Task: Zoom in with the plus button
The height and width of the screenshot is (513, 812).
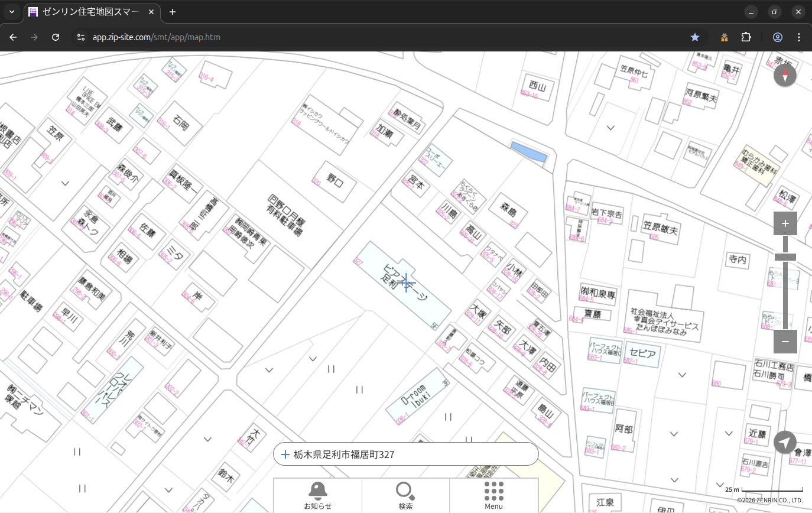Action: tap(785, 223)
